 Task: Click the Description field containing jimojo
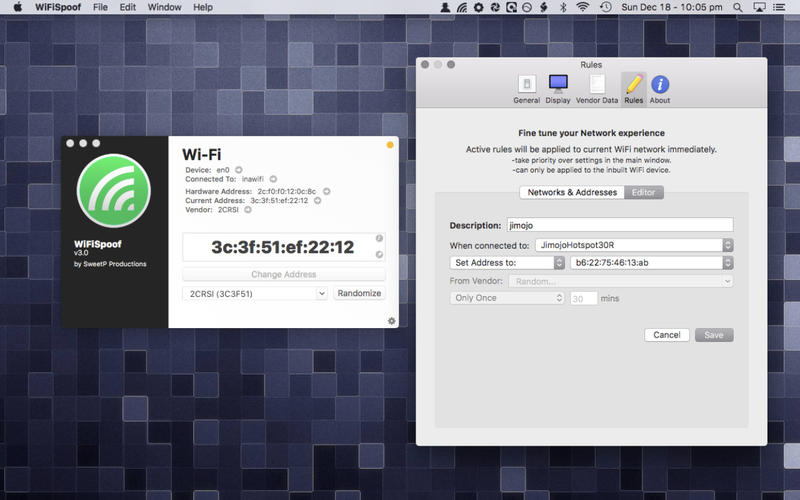click(x=620, y=225)
